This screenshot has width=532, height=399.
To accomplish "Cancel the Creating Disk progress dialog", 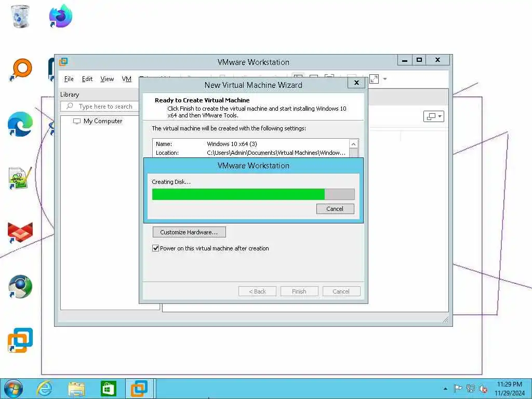I will (x=335, y=209).
